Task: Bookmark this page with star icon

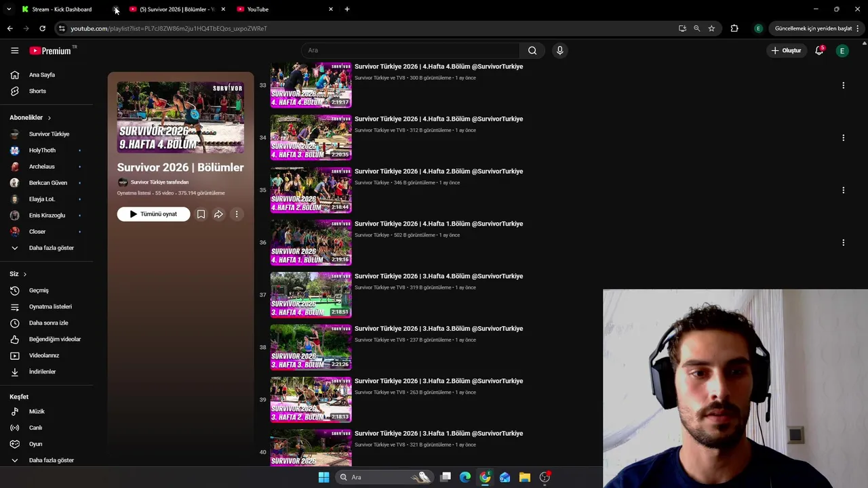Action: pyautogui.click(x=711, y=28)
